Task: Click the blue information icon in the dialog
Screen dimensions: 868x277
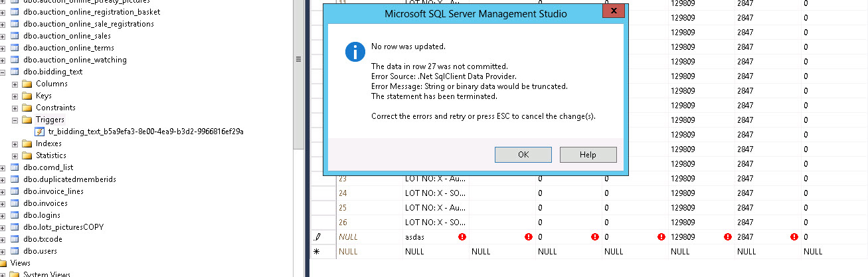Action: coord(355,52)
